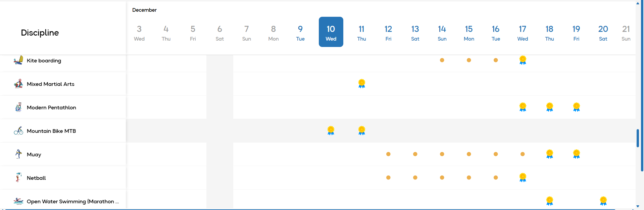The image size is (644, 210).
Task: Open Modern Pentathlon medal on Wed 17
Action: (x=523, y=107)
